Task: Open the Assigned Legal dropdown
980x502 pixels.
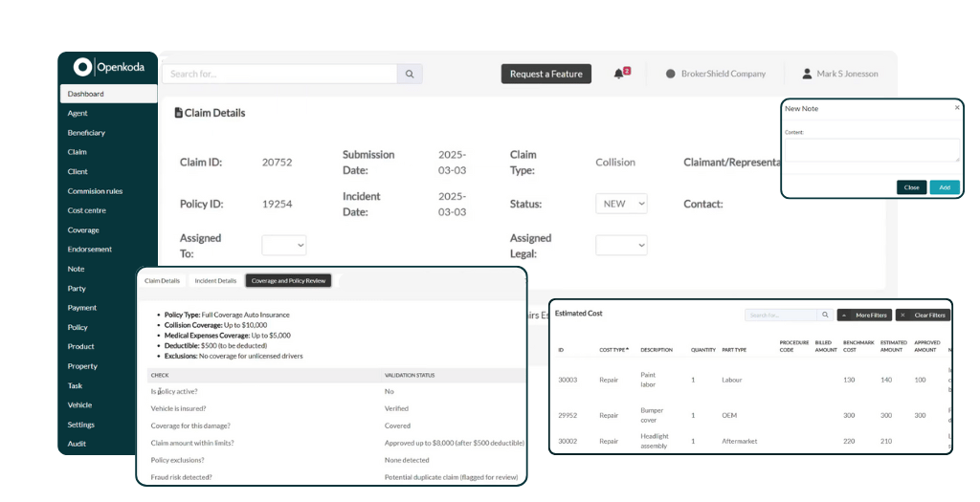Action: coord(621,246)
